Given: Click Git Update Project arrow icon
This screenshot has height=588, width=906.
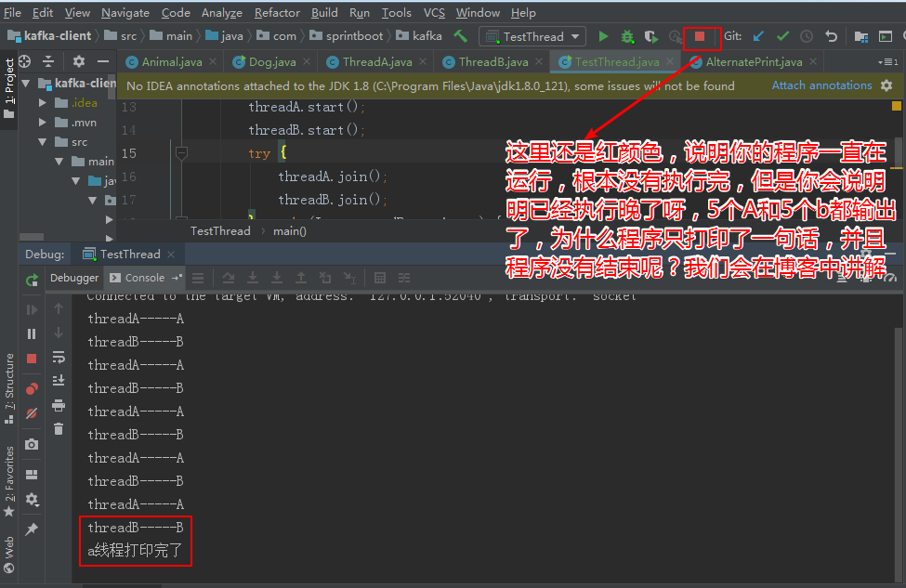Looking at the screenshot, I should pos(758,36).
